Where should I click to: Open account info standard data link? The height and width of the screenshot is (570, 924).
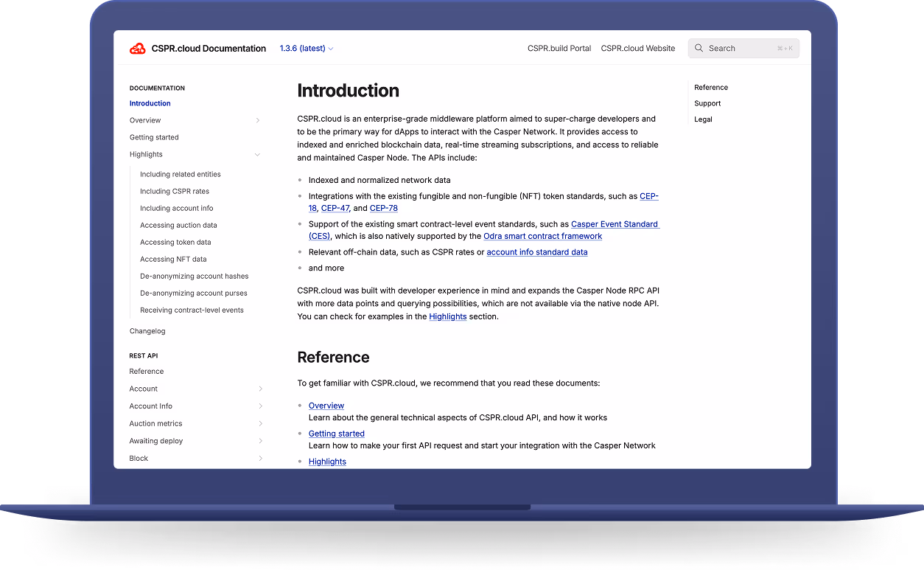click(536, 252)
